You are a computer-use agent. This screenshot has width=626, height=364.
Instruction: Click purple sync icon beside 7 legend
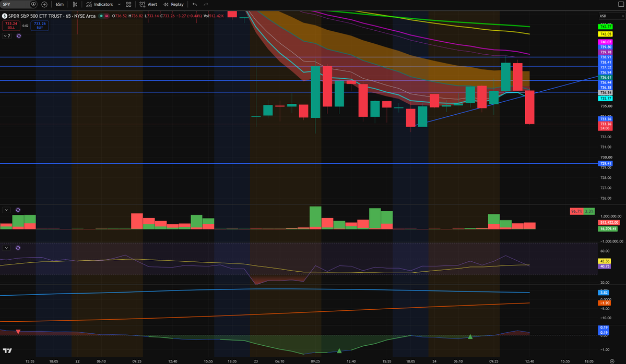[x=18, y=36]
